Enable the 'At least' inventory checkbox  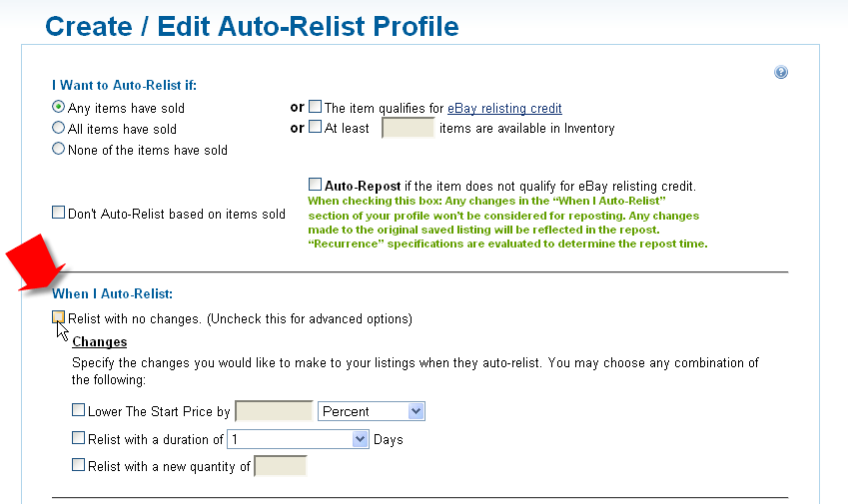point(315,127)
